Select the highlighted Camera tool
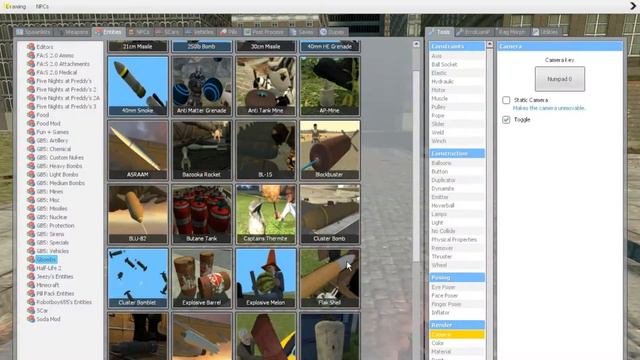The height and width of the screenshot is (360, 640). coord(457,335)
